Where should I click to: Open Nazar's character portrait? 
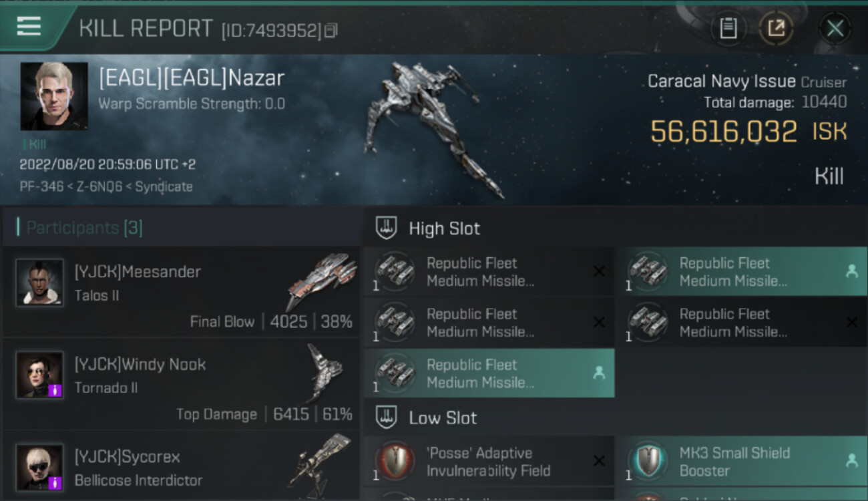click(x=54, y=96)
